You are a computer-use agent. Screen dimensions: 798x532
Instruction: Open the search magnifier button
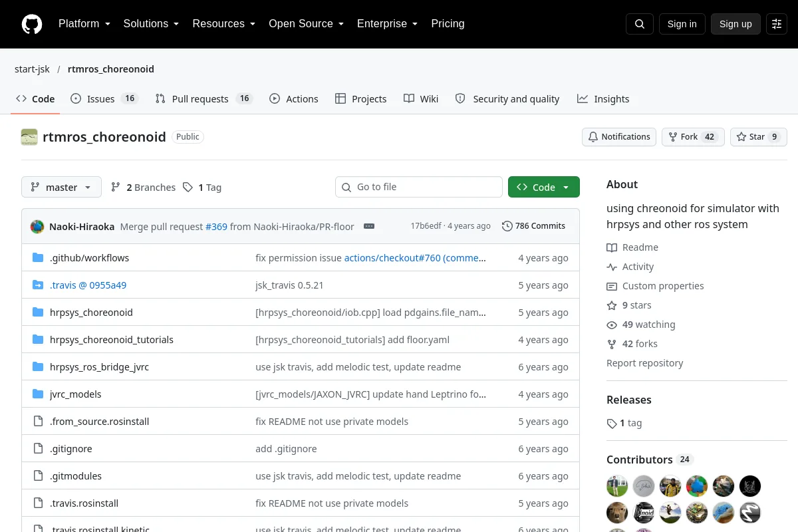(640, 24)
